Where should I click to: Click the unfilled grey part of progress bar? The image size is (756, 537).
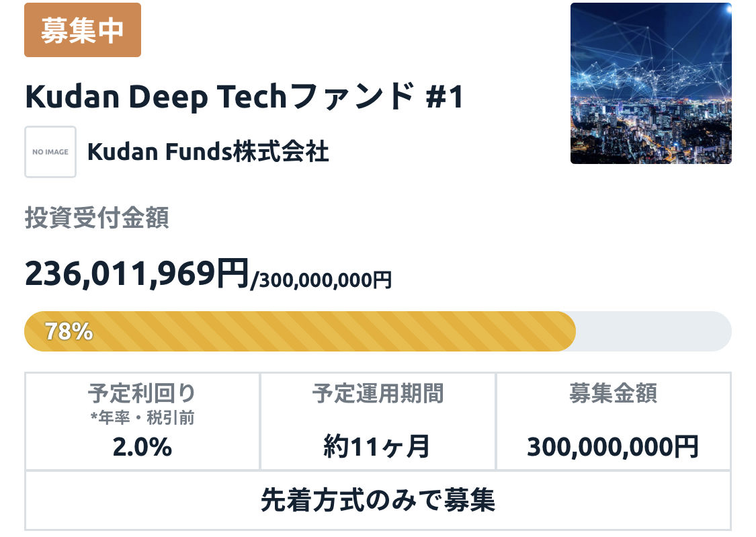(652, 331)
